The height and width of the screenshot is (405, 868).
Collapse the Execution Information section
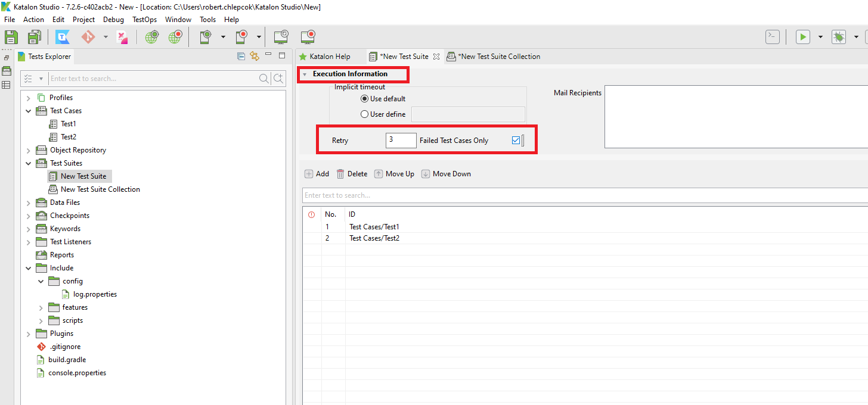coord(305,74)
